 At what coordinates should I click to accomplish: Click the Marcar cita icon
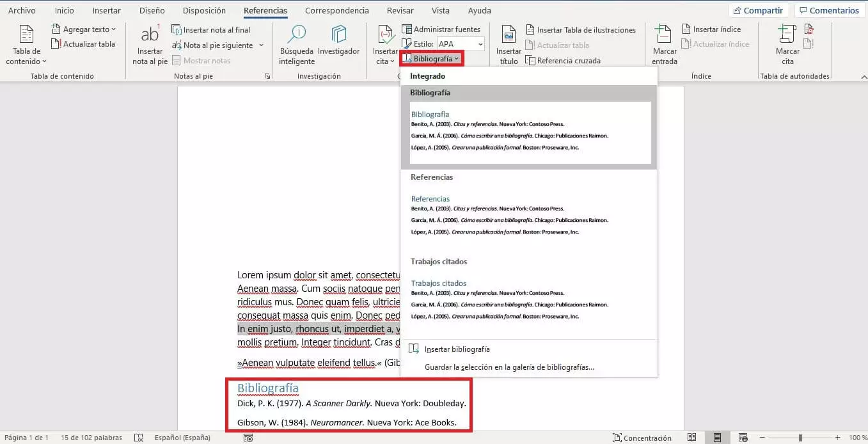(x=787, y=45)
